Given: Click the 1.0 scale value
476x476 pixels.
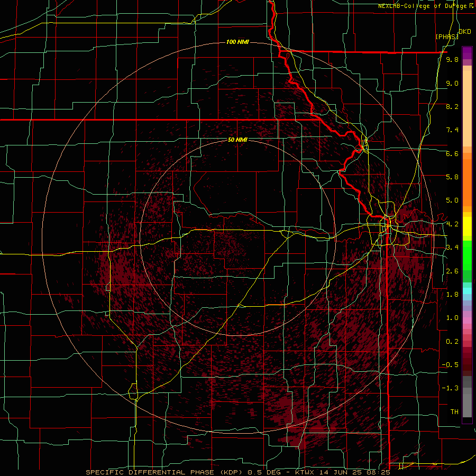Looking at the screenshot, I should pos(452,318).
